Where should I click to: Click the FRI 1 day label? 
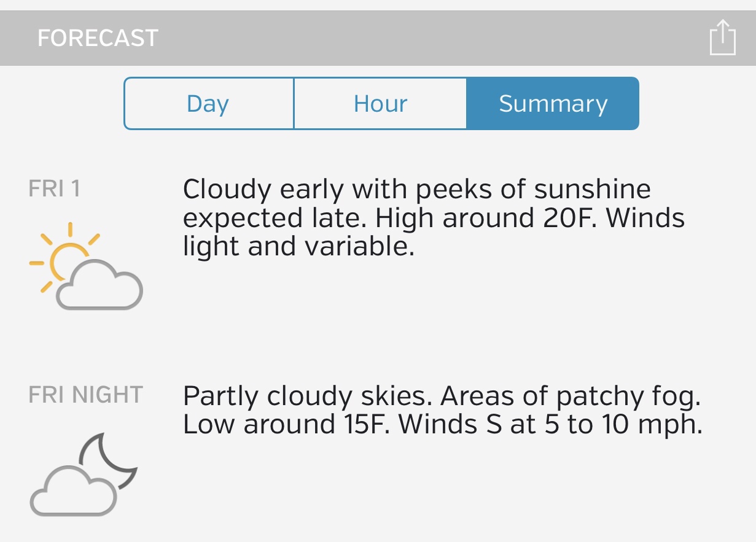55,188
